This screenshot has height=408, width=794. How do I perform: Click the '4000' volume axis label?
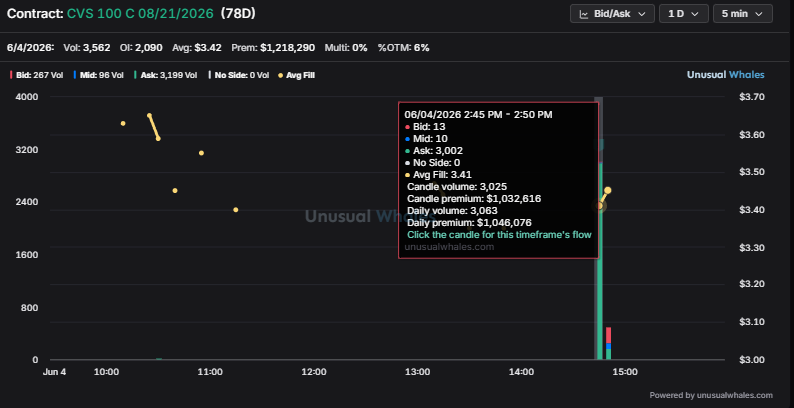29,96
